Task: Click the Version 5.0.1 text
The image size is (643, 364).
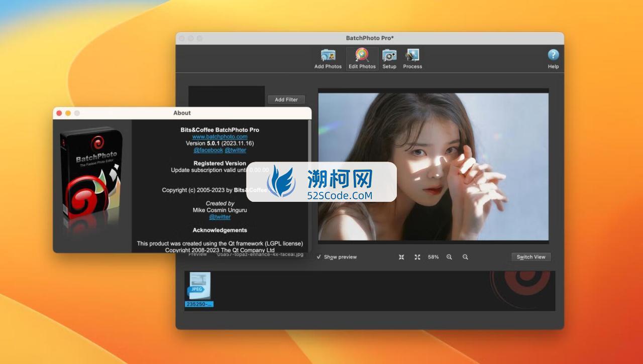Action: click(x=220, y=143)
